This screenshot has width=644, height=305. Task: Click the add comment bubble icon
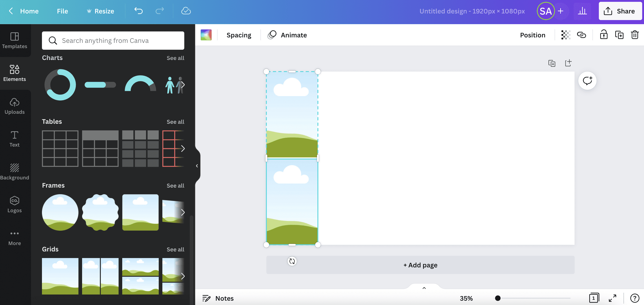click(x=587, y=81)
